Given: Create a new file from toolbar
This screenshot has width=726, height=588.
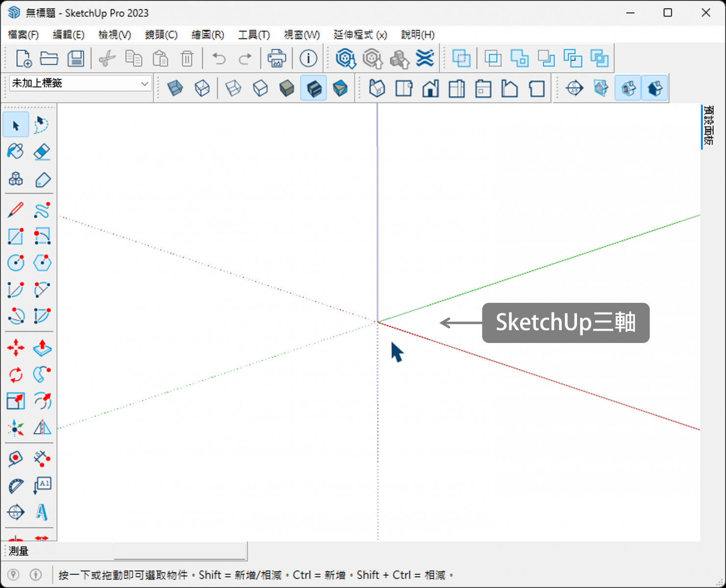Looking at the screenshot, I should pyautogui.click(x=23, y=58).
